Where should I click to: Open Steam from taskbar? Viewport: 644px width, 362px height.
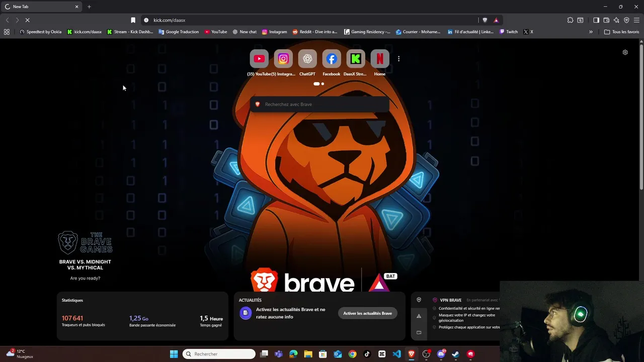tap(455, 354)
